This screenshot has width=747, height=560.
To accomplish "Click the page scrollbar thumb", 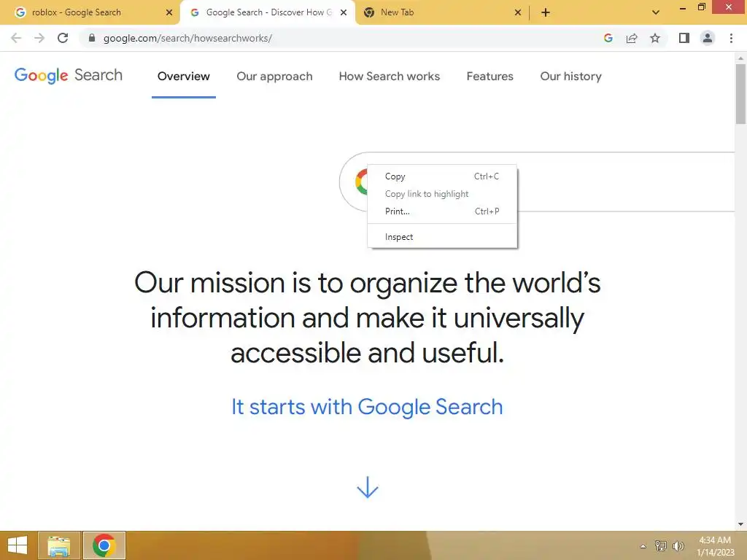I will 740,94.
